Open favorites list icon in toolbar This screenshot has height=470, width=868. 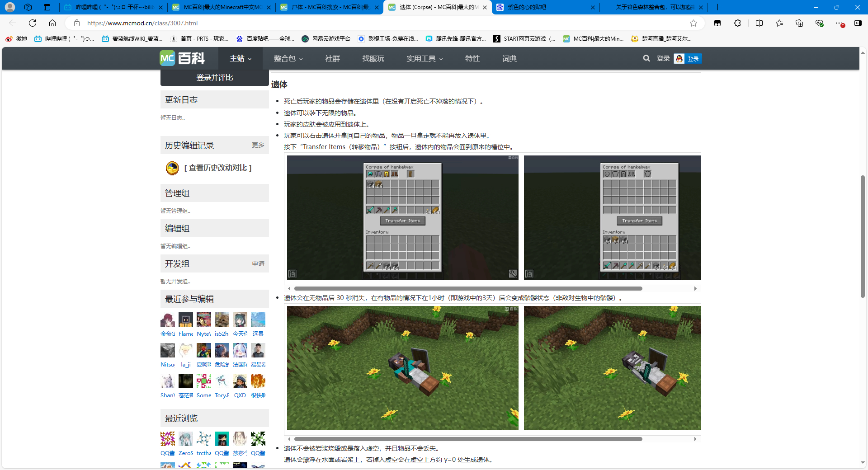(779, 23)
